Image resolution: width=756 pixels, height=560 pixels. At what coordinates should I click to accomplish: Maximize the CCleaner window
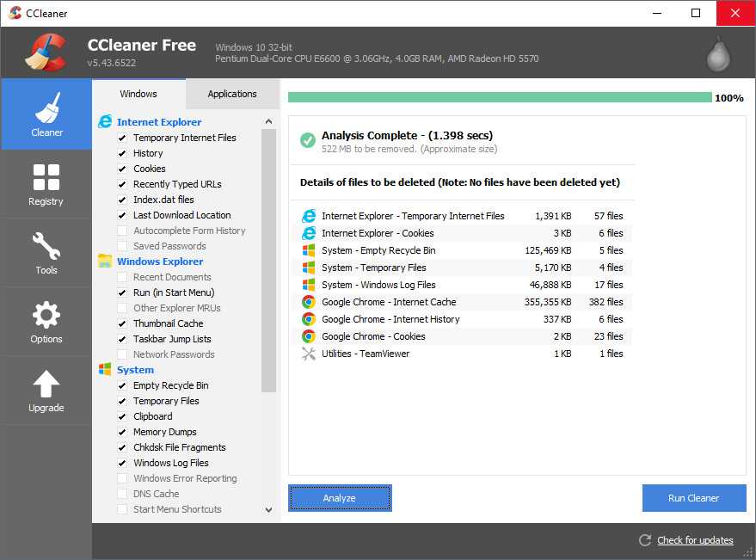[696, 13]
